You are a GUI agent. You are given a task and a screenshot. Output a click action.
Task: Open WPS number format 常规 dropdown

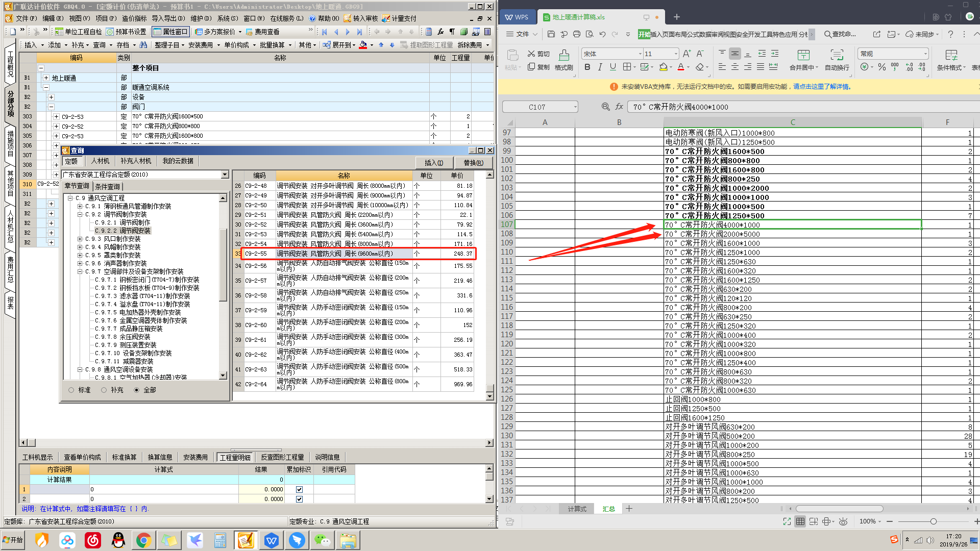925,54
